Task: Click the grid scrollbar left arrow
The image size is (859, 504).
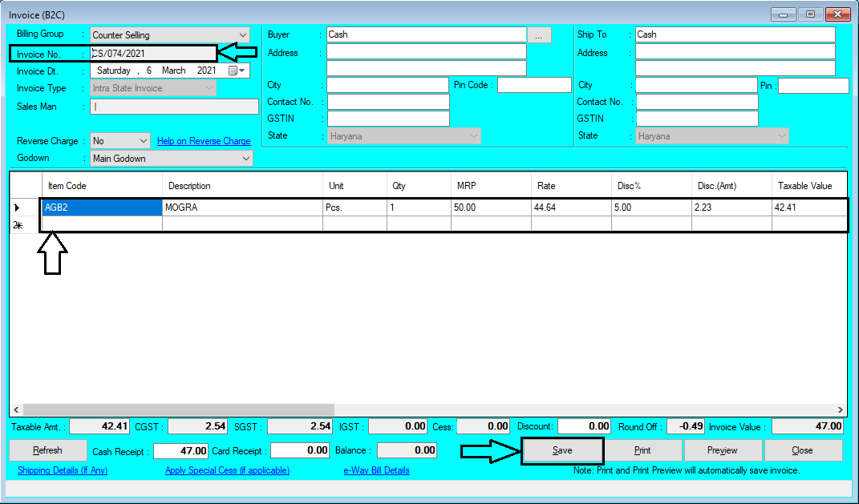Action: click(x=15, y=409)
